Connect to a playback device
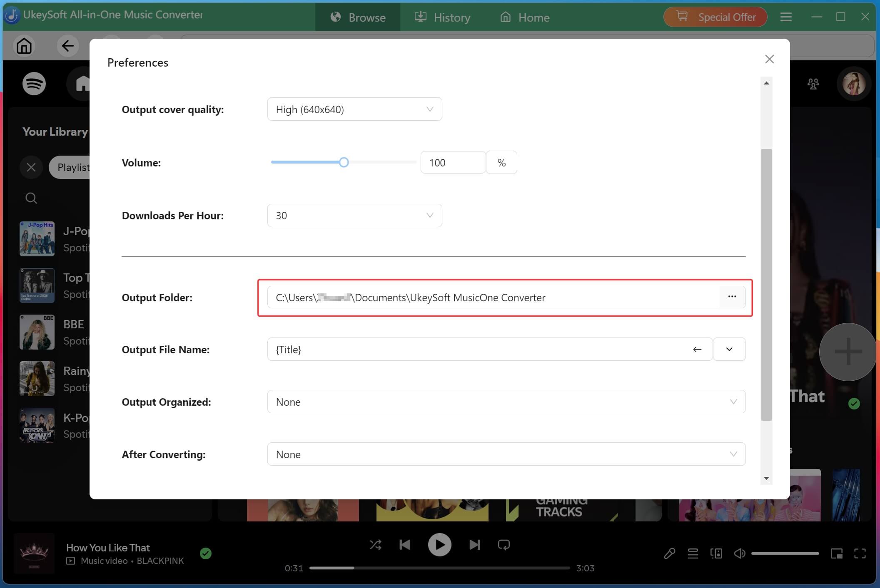Image resolution: width=880 pixels, height=588 pixels. (x=716, y=553)
